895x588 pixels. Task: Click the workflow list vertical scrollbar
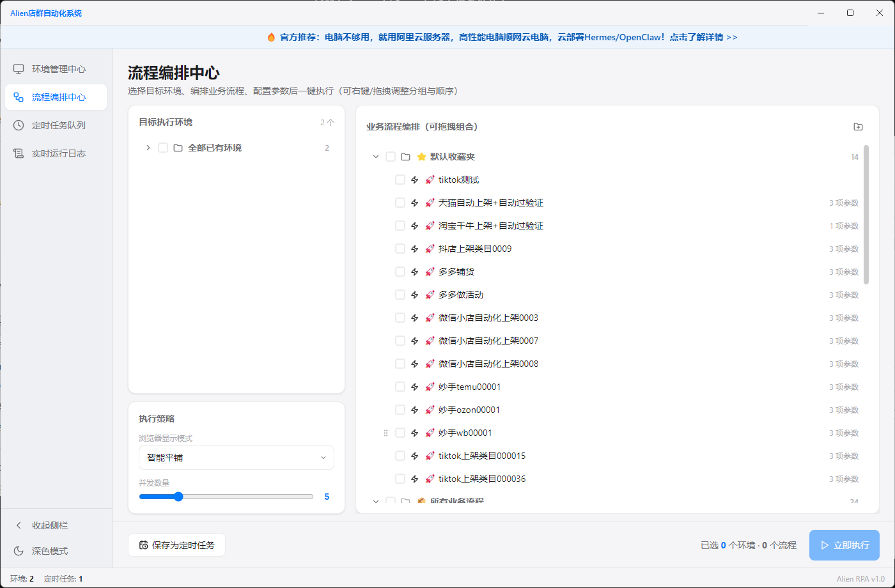pyautogui.click(x=866, y=215)
